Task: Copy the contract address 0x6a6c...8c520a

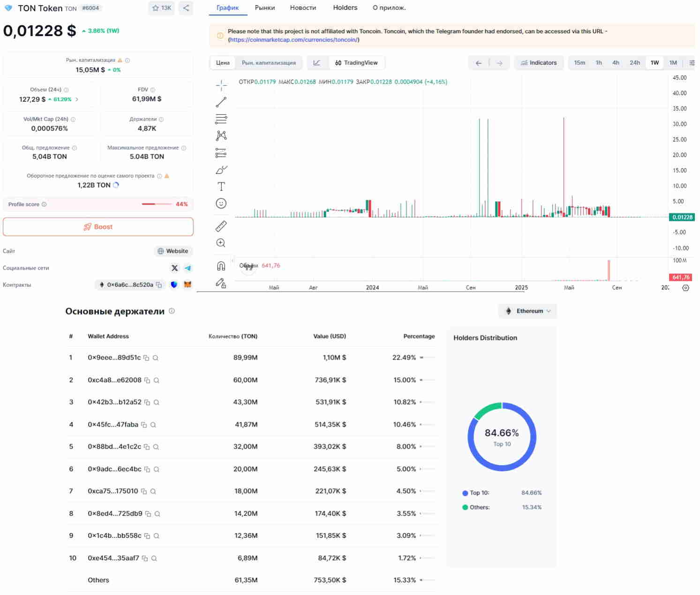Action: tap(159, 285)
